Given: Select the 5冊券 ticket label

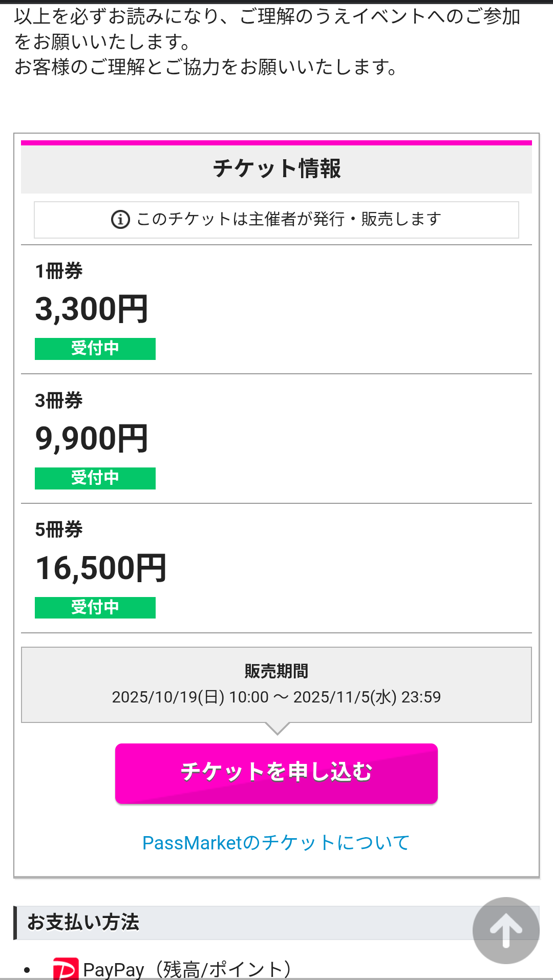Looking at the screenshot, I should click(x=59, y=529).
